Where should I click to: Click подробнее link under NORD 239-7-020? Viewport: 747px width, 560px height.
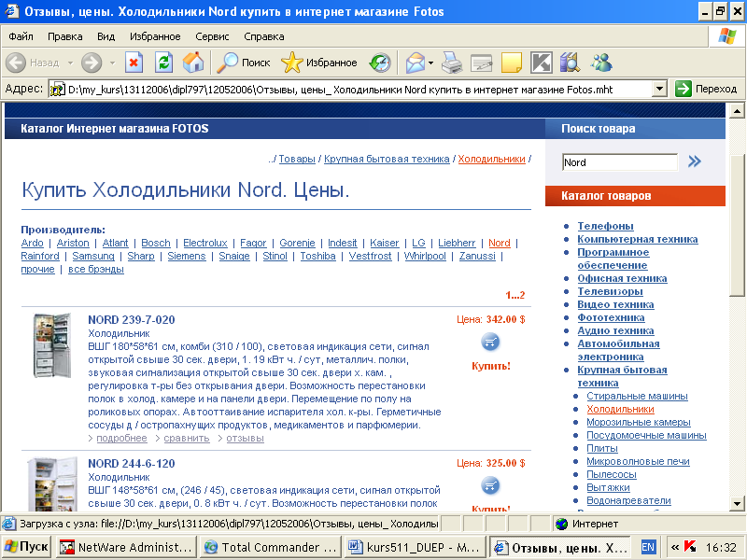click(x=122, y=438)
